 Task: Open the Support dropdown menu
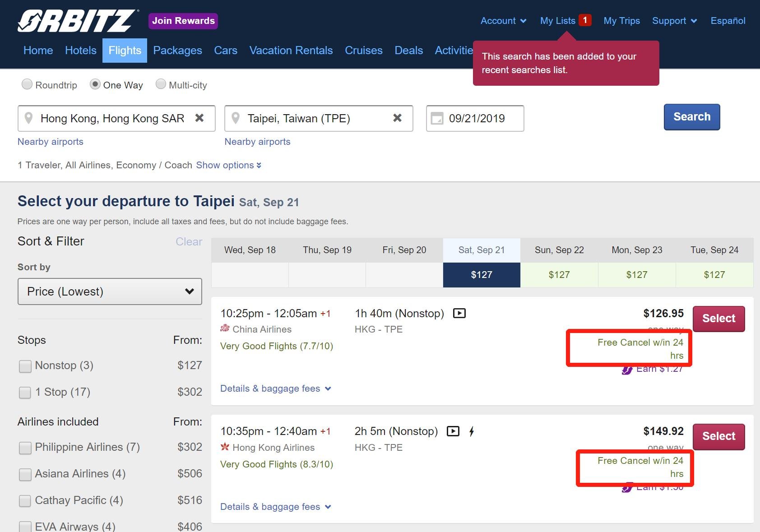tap(675, 21)
